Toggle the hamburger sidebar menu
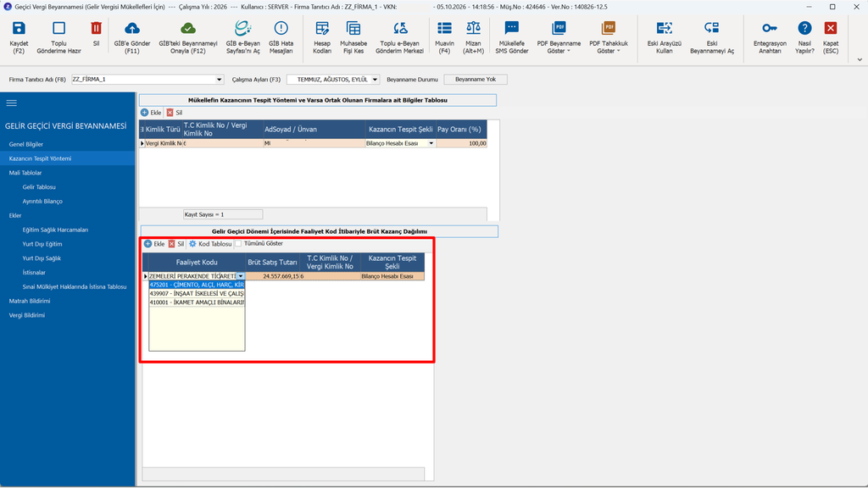 pos(12,103)
